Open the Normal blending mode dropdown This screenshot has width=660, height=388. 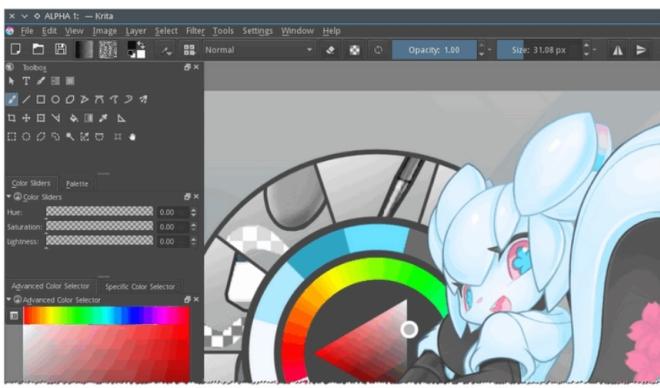click(x=258, y=50)
